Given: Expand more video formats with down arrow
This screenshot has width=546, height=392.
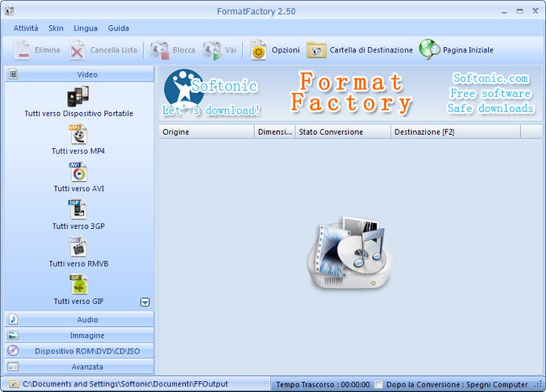Looking at the screenshot, I should click(x=145, y=302).
